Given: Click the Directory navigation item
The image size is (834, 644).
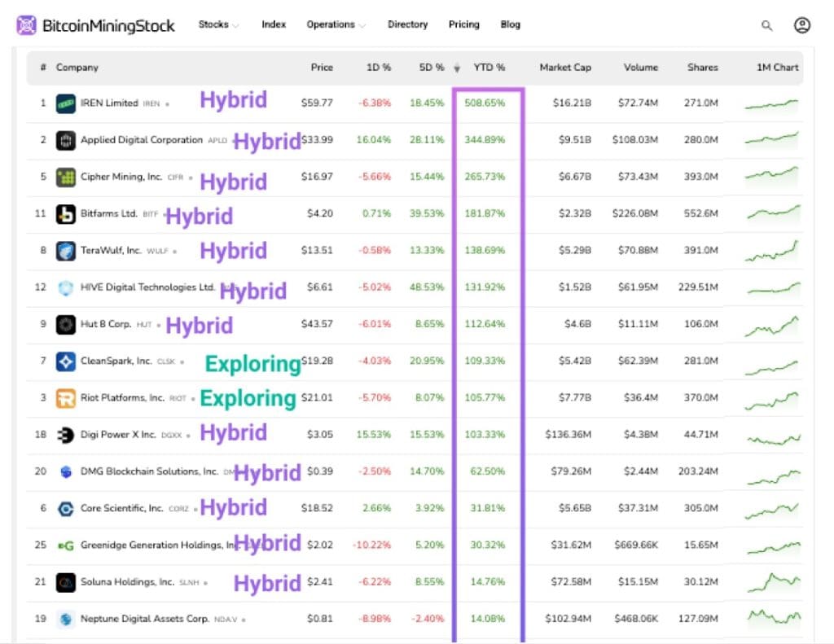Looking at the screenshot, I should pos(407,24).
